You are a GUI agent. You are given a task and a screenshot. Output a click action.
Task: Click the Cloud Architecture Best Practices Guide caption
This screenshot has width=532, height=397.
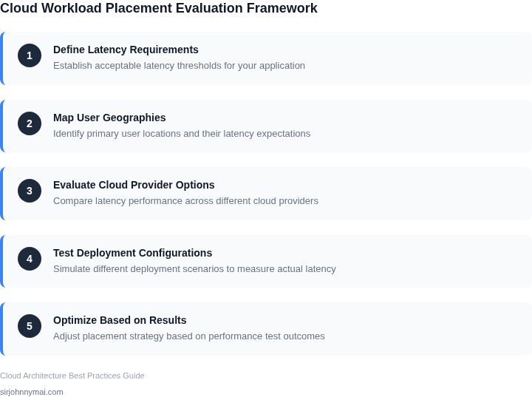pos(72,376)
